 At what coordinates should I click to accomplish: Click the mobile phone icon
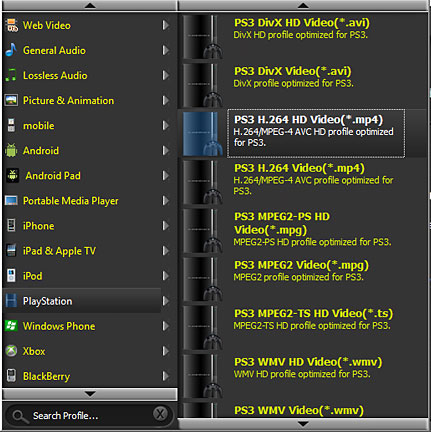(11, 125)
